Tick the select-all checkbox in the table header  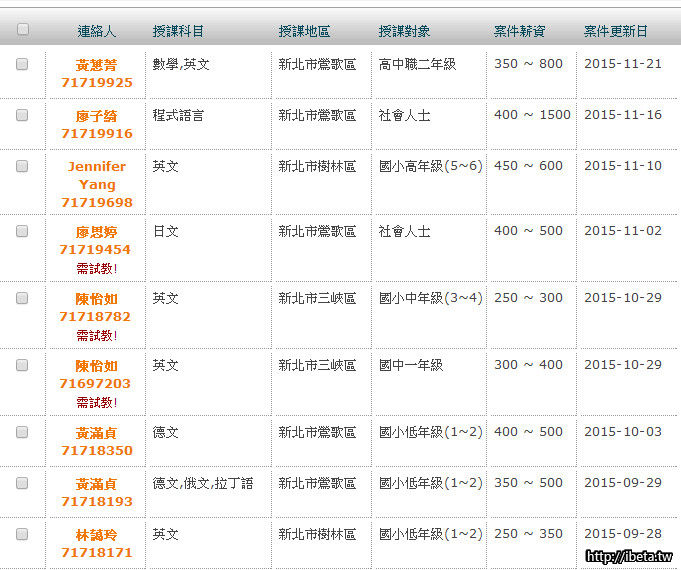(23, 29)
